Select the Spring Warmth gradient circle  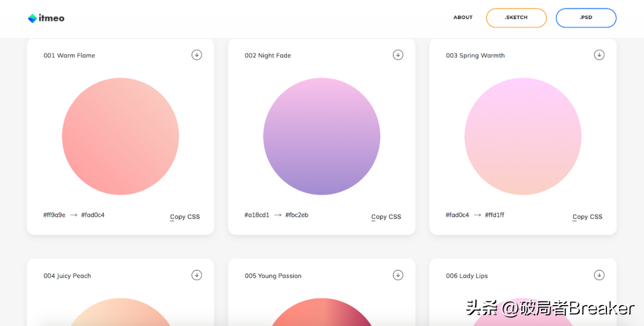tap(523, 136)
